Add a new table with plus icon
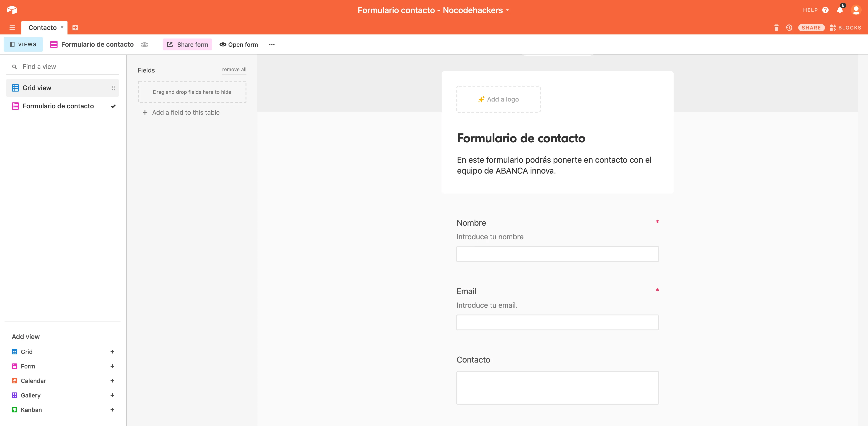Image resolution: width=868 pixels, height=426 pixels. 75,28
